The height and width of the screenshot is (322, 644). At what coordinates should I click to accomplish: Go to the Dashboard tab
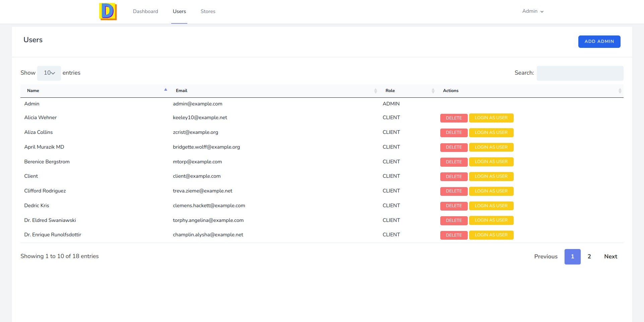[x=145, y=11]
